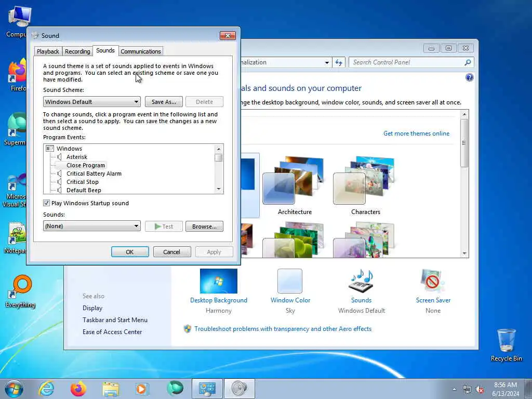Click the shield icon beside Troubleshoot link
This screenshot has width=532, height=399.
pyautogui.click(x=187, y=329)
